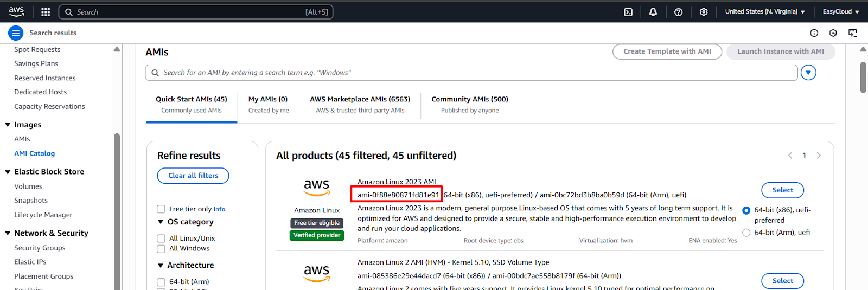Collapse the Network & Security section
The image size is (868, 290).
(x=8, y=233)
